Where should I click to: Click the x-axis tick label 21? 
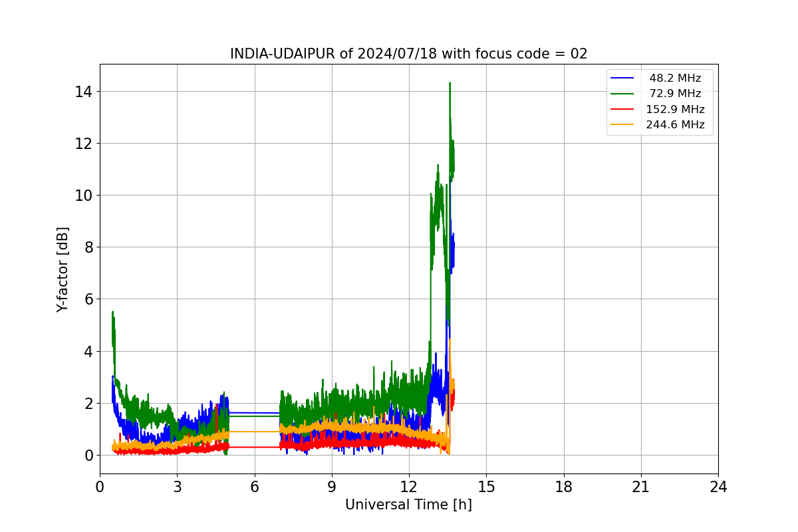coord(641,487)
